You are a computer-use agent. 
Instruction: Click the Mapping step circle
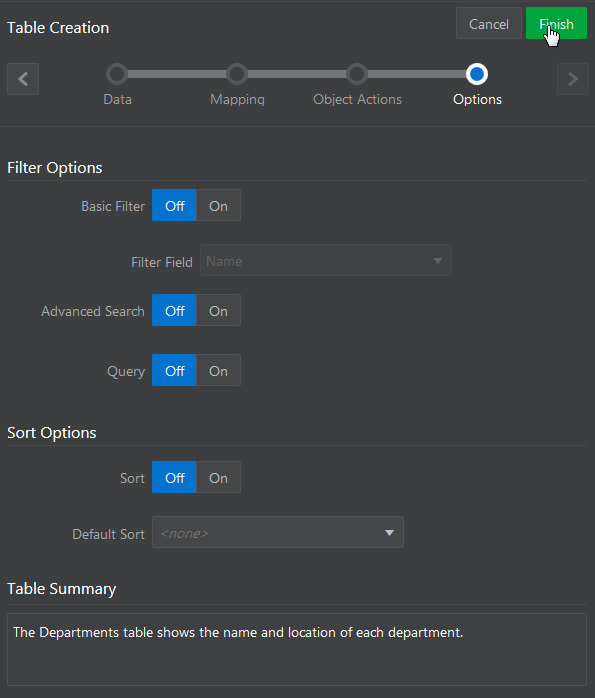tap(237, 74)
